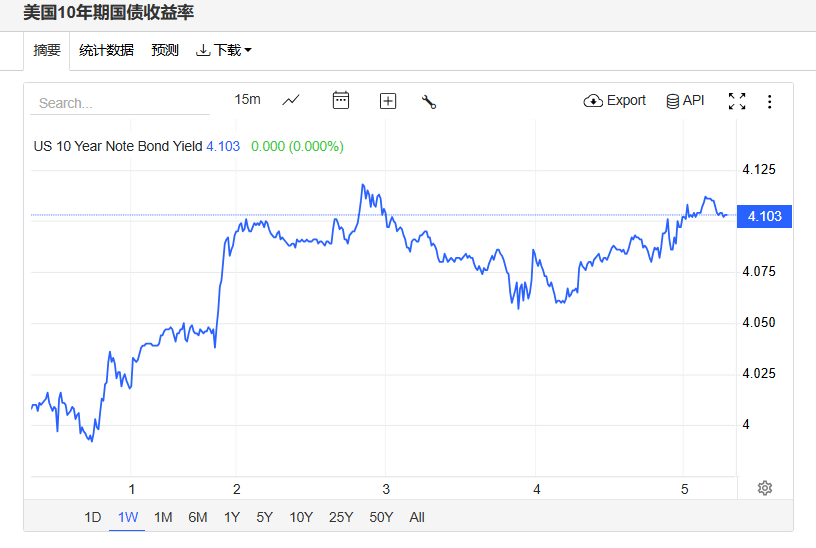Select the 5Y time range

pos(264,517)
